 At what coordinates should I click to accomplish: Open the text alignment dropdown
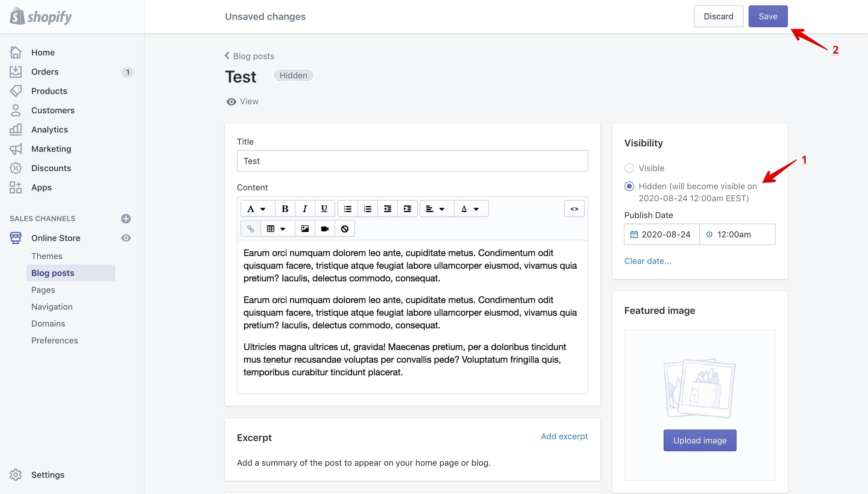437,209
